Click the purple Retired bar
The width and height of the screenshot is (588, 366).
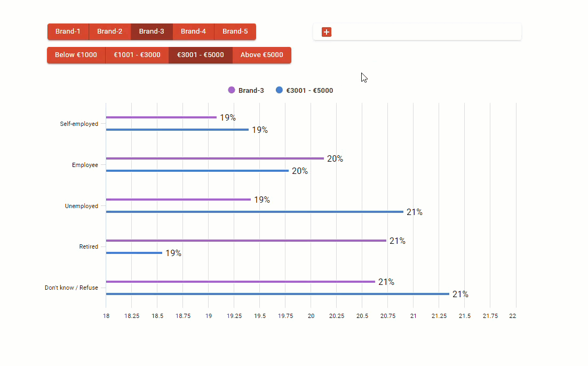pos(246,241)
